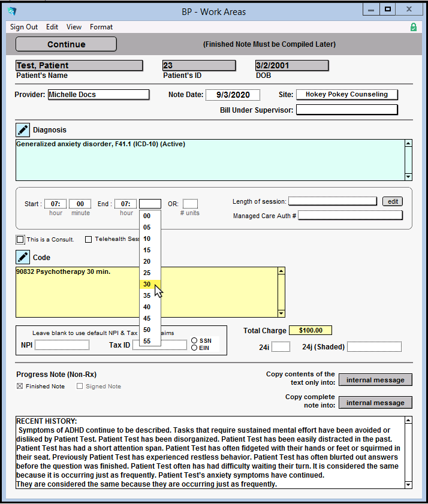Image resolution: width=428 pixels, height=504 pixels.
Task: Click the Diagnosis pencil edit icon
Action: (22, 130)
